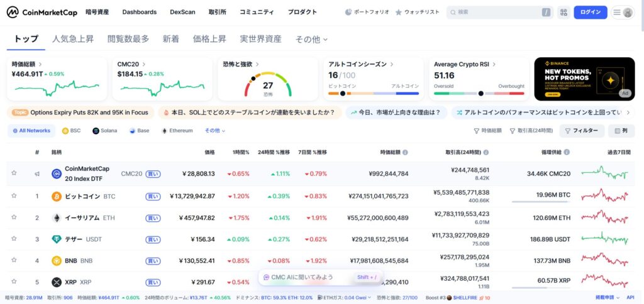Open the QR code scanner icon
Screen dimensions: 644x304
(x=563, y=13)
